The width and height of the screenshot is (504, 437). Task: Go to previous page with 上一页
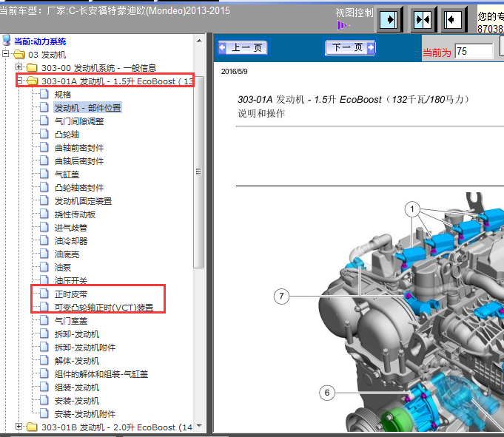243,48
